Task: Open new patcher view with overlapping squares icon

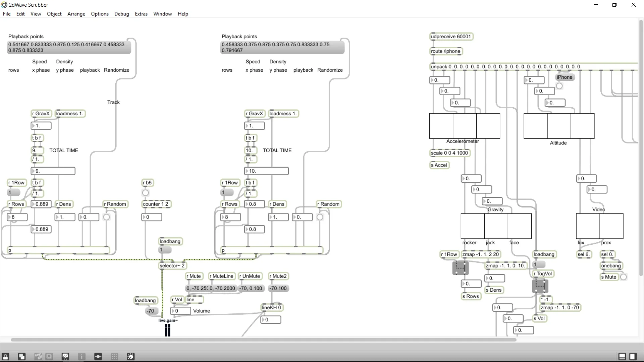Action: click(x=22, y=357)
